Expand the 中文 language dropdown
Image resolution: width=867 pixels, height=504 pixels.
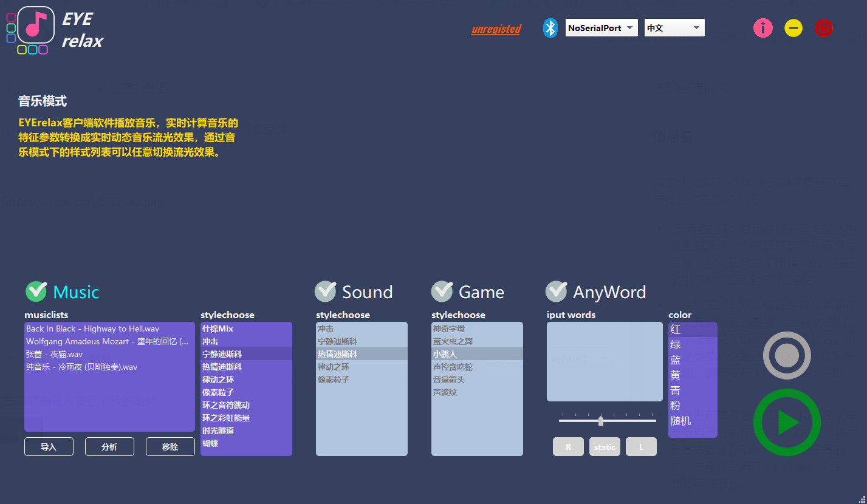pos(674,28)
